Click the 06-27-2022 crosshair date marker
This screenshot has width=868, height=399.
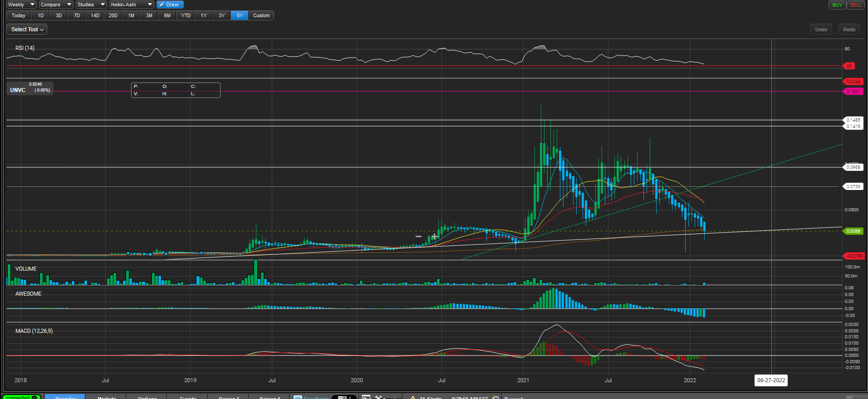point(771,380)
